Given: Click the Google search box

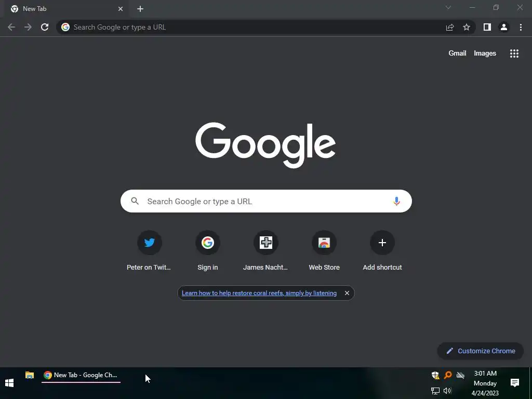Looking at the screenshot, I should point(266,201).
